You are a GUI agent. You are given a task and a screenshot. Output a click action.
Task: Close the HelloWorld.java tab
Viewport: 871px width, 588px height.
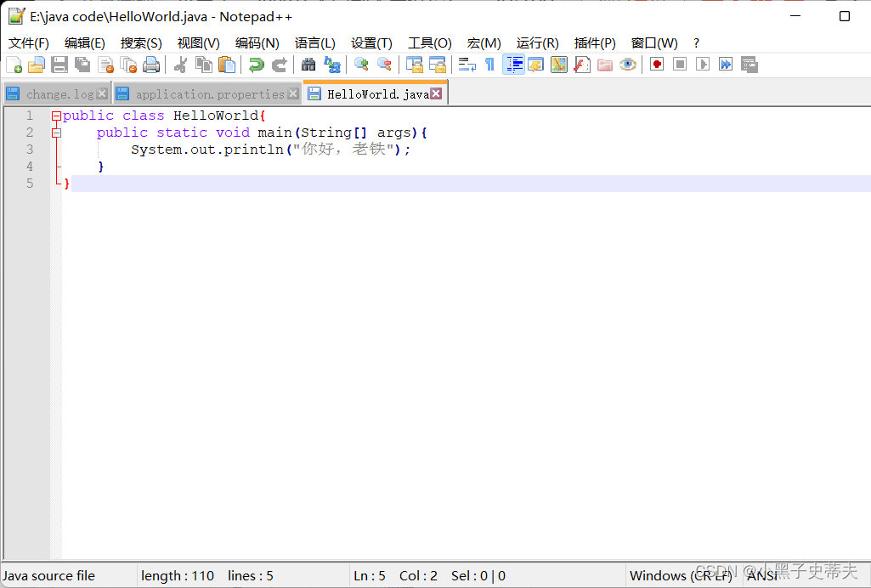[437, 93]
